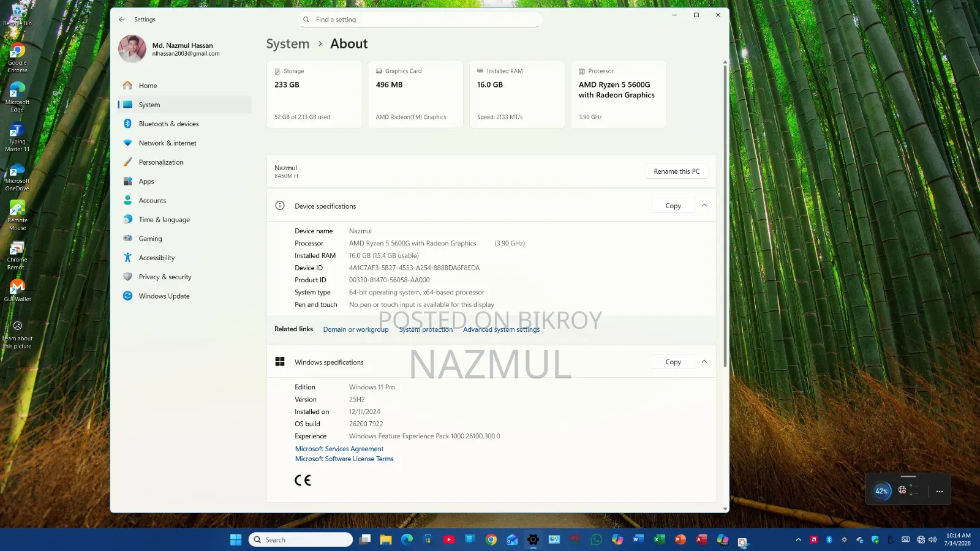
Task: Open Bluetooth & devices settings
Action: pos(184,124)
